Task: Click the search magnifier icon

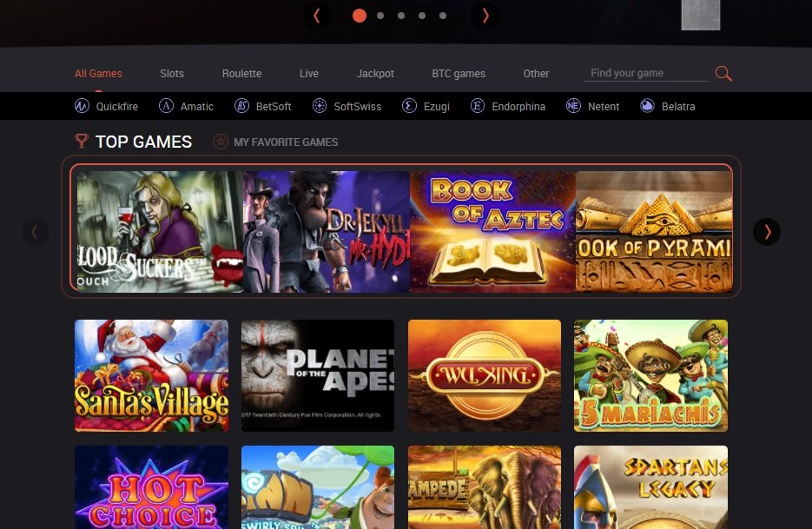Action: [x=723, y=74]
